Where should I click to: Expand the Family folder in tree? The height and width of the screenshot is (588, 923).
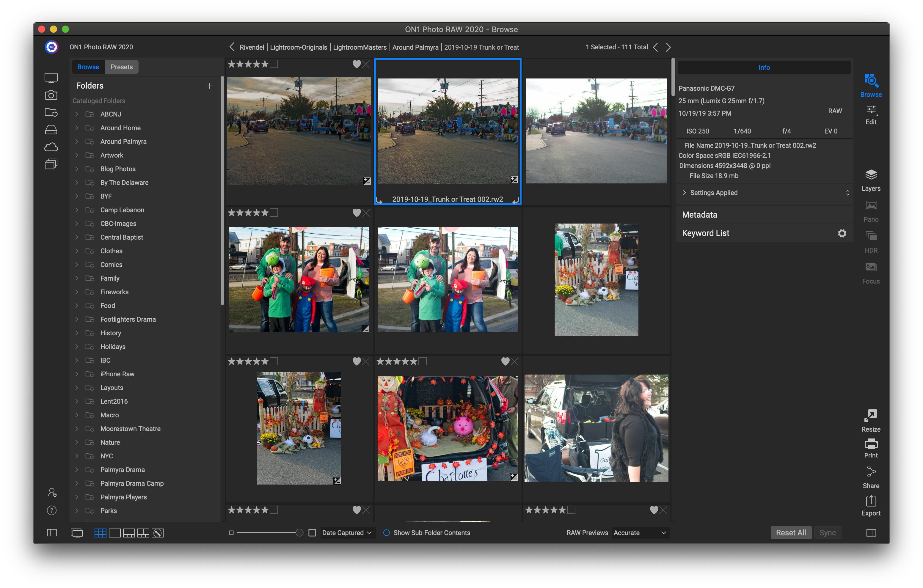pyautogui.click(x=77, y=278)
